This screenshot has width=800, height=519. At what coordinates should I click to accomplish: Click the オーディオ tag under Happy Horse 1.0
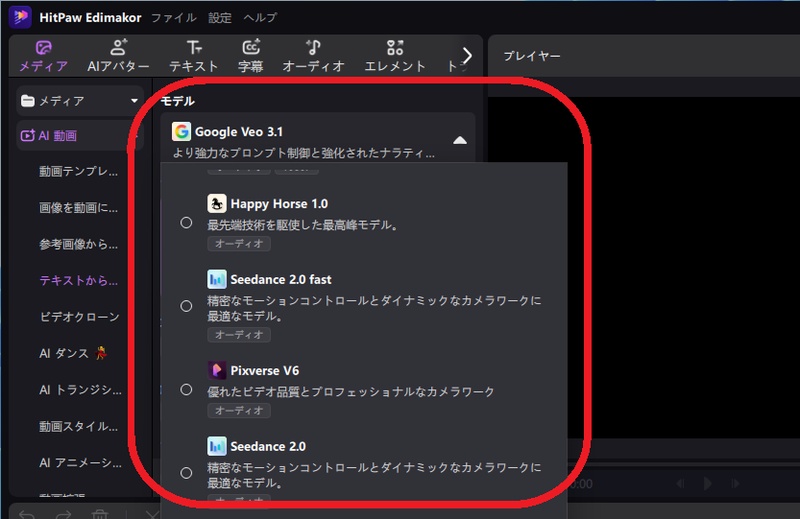[x=239, y=244]
